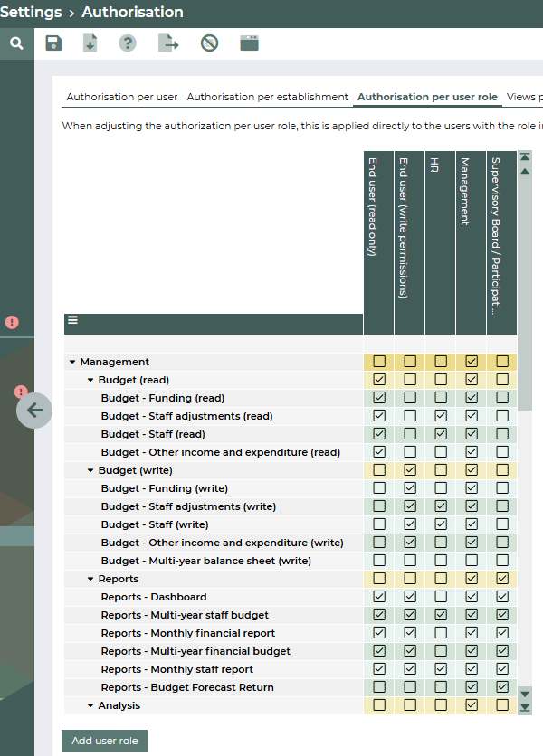Collapse the Reports group
The image size is (543, 756).
click(90, 579)
